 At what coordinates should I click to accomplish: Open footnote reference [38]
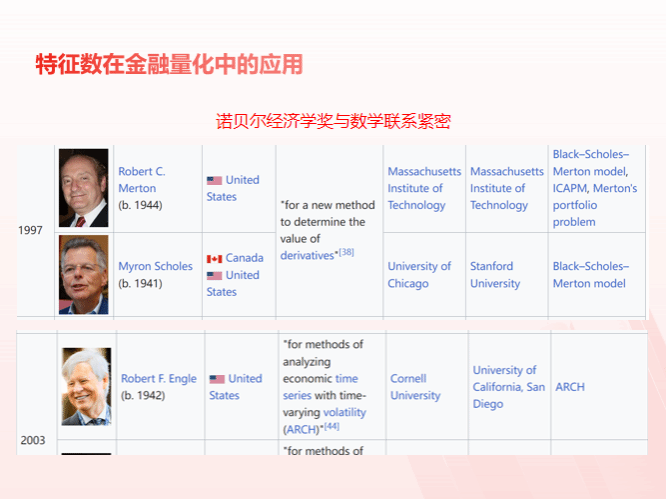click(347, 252)
